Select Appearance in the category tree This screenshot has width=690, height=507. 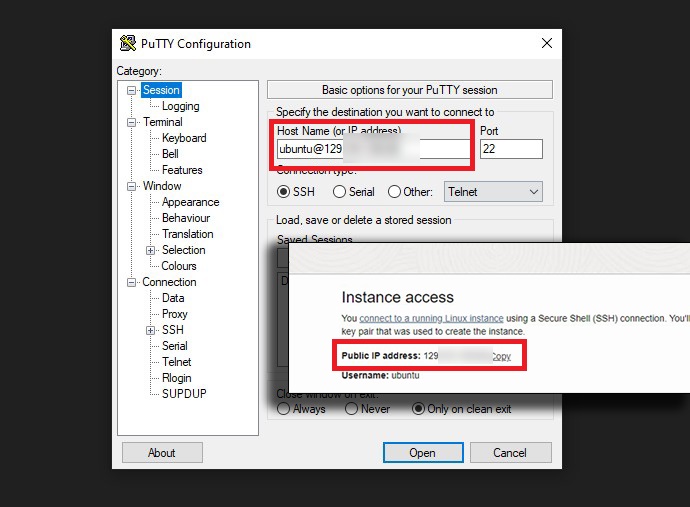pyautogui.click(x=190, y=202)
